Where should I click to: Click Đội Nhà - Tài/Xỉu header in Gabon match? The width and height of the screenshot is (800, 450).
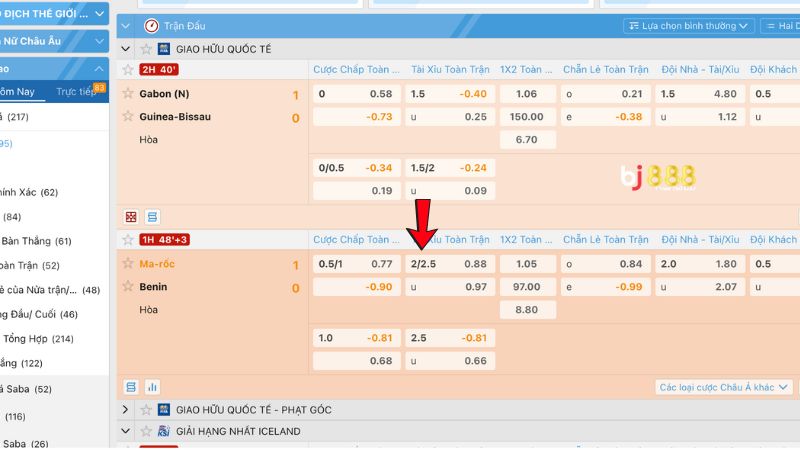click(700, 69)
